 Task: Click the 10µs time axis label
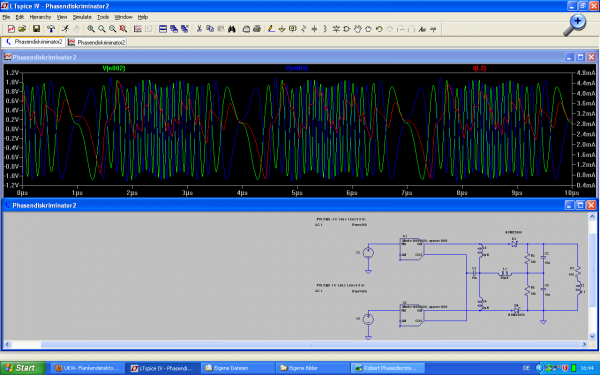571,192
